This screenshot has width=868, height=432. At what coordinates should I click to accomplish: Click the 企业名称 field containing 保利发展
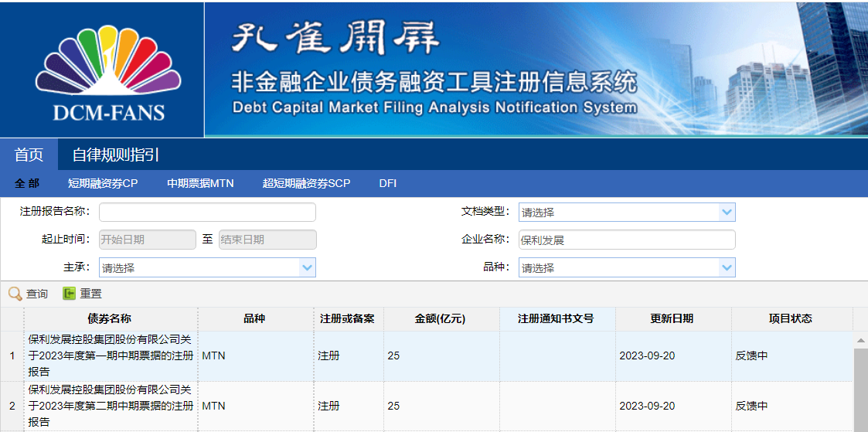coord(627,240)
